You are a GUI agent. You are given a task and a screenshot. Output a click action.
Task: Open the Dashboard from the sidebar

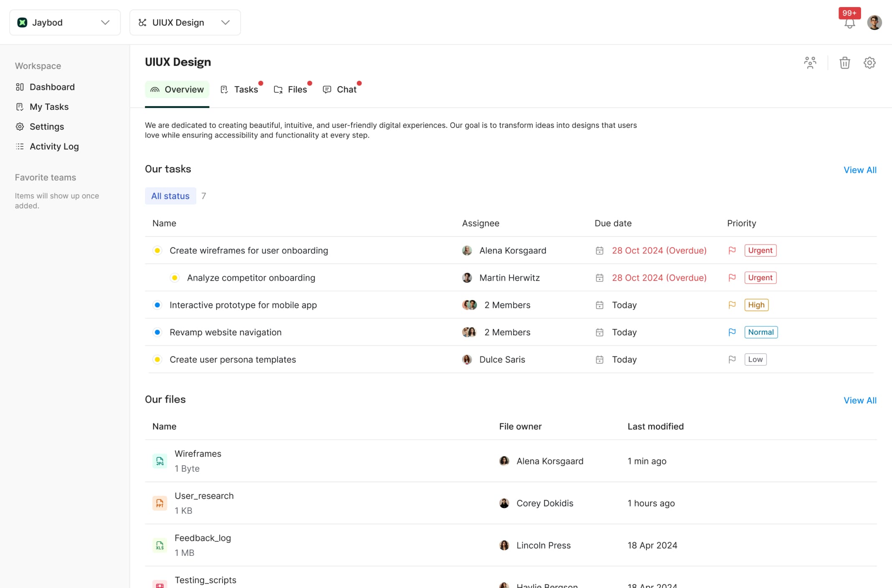pyautogui.click(x=52, y=87)
